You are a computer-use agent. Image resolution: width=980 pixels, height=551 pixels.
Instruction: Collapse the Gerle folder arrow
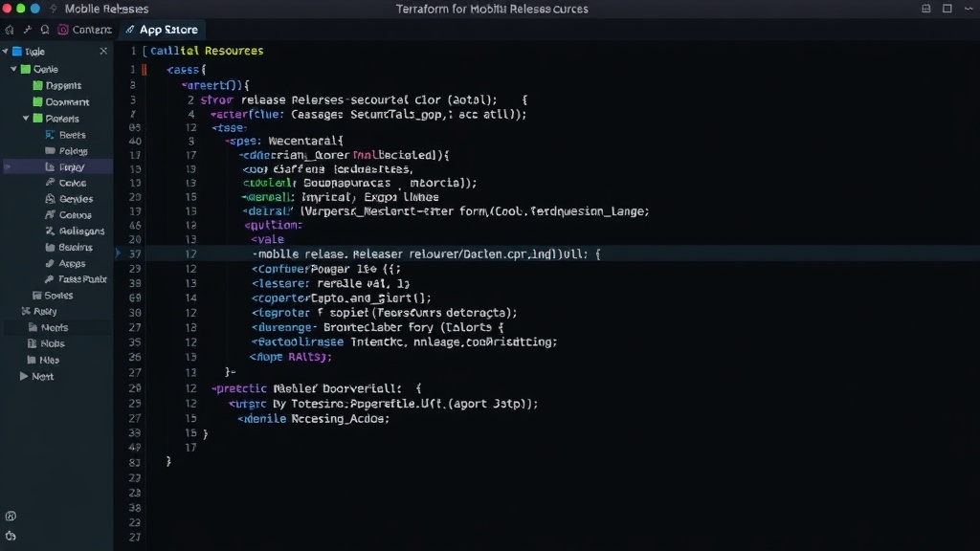(13, 69)
